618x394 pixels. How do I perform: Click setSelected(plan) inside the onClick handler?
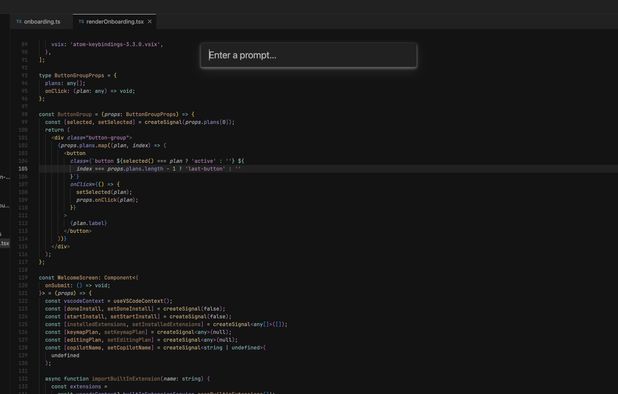(103, 192)
